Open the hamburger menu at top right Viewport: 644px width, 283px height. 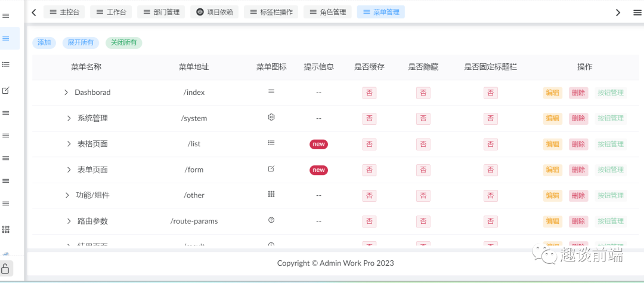coord(638,13)
